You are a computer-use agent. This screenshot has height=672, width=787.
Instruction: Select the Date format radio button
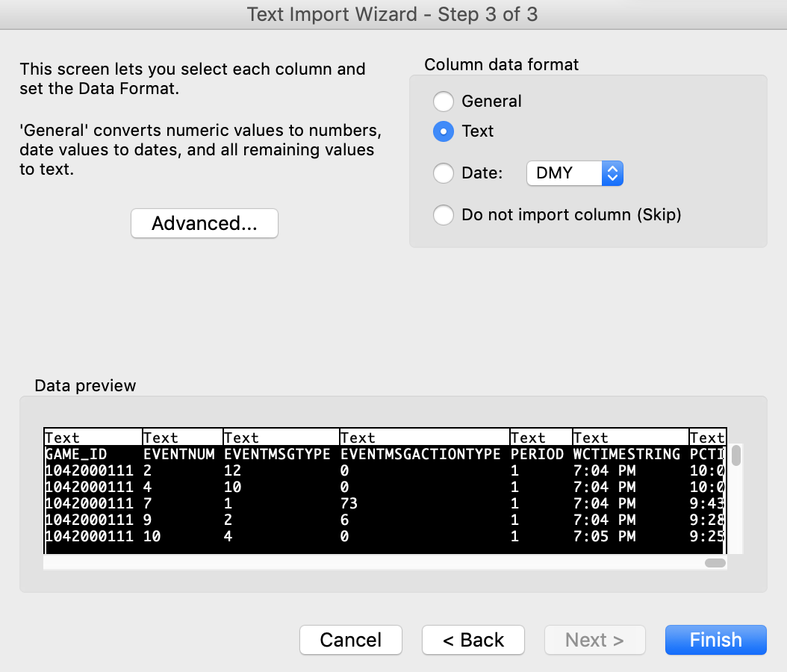tap(444, 173)
